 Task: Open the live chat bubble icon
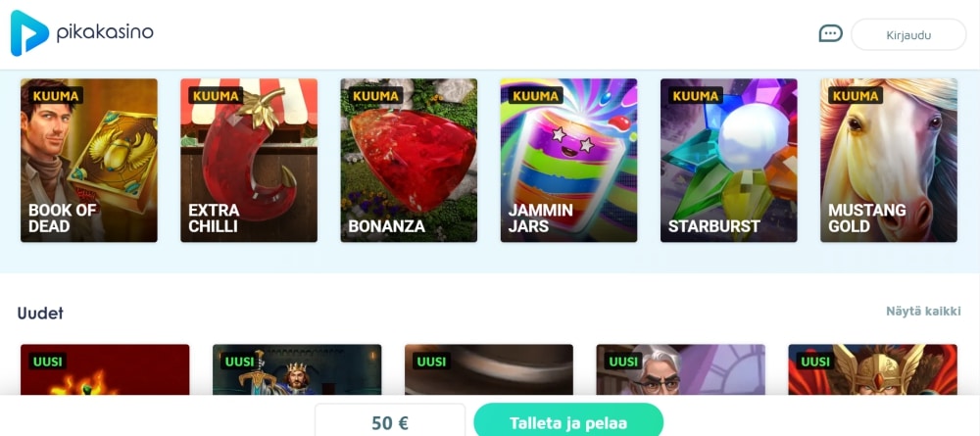[x=831, y=33]
